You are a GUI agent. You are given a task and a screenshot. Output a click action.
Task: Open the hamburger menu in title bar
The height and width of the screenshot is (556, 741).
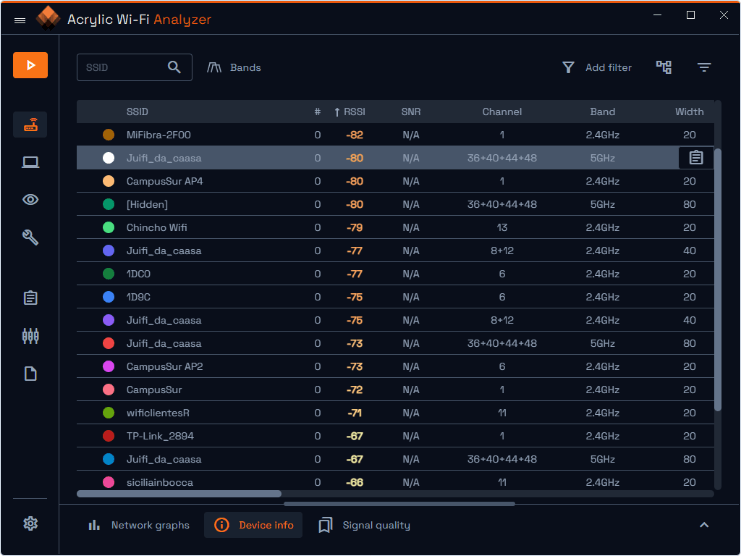click(x=20, y=19)
